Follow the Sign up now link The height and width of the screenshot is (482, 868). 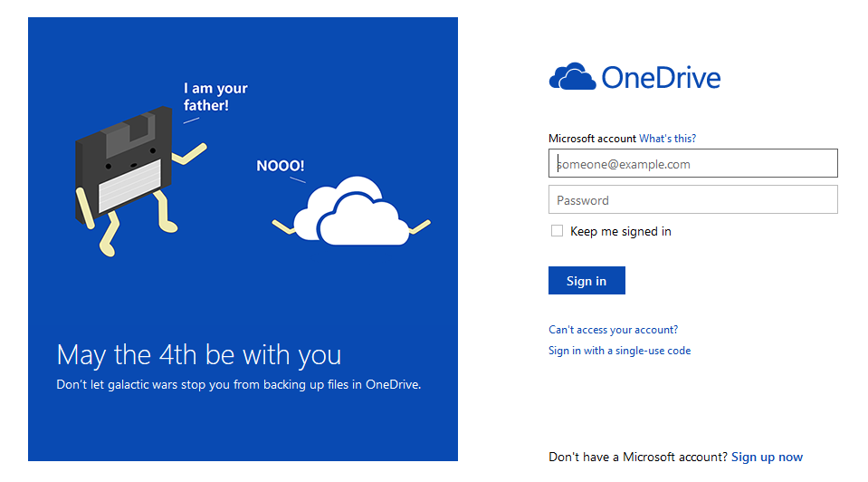point(767,457)
